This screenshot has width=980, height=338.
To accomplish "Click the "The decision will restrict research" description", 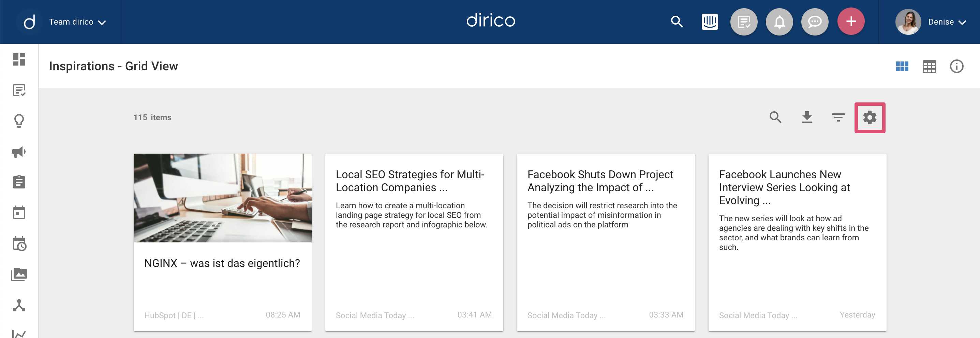I will click(x=602, y=215).
